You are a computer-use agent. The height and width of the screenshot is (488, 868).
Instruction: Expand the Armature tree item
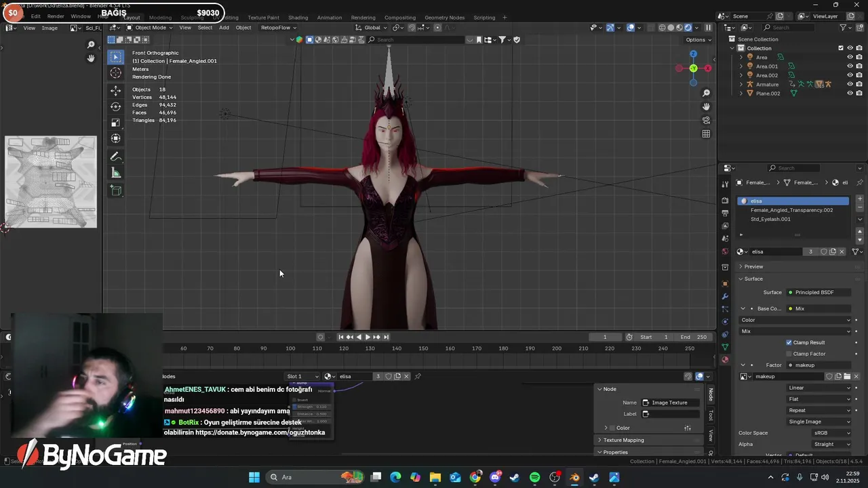(x=741, y=84)
